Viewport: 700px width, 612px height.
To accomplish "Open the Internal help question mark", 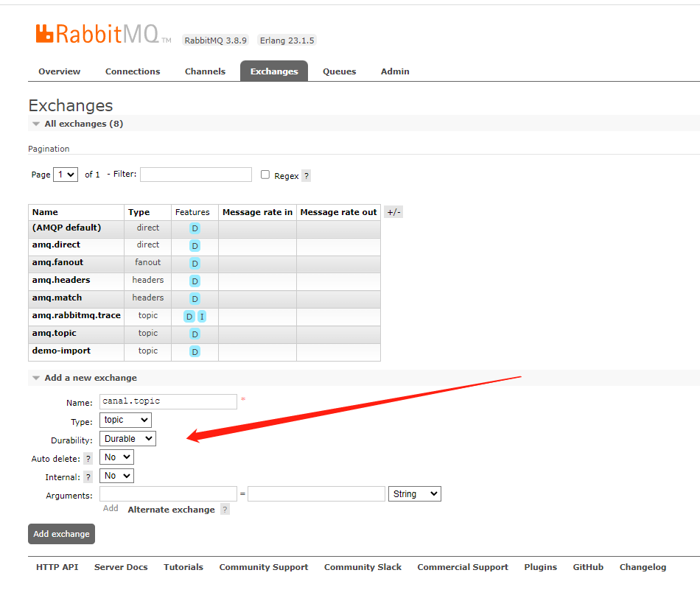I will (x=88, y=477).
